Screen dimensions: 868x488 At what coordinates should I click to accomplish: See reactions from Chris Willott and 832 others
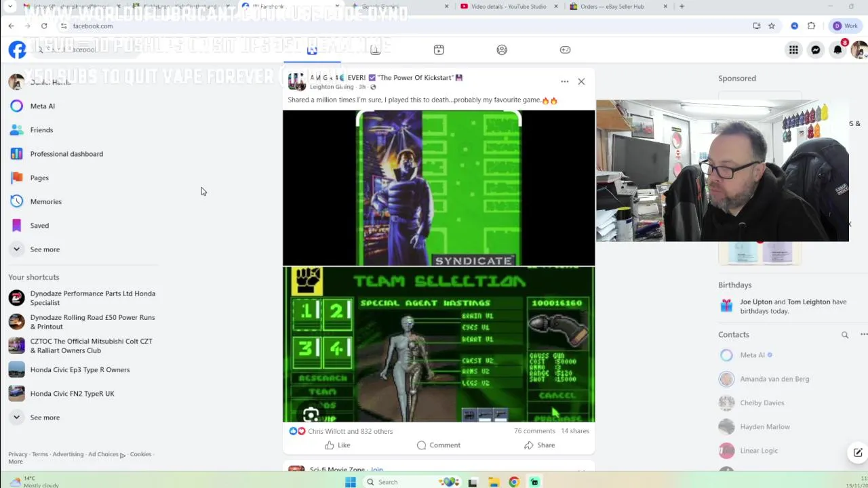tap(350, 431)
